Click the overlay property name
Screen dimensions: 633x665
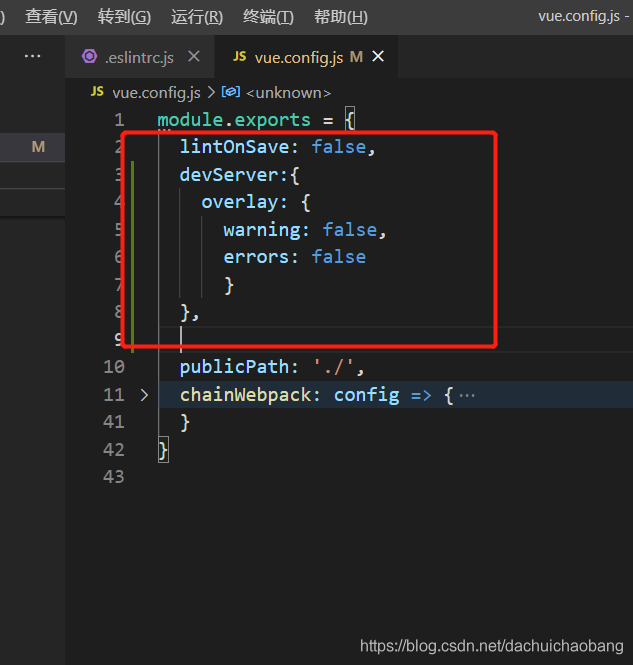pyautogui.click(x=240, y=202)
